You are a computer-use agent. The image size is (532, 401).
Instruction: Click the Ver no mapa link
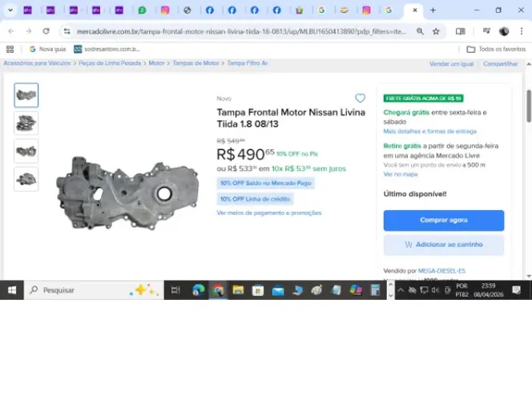(401, 174)
